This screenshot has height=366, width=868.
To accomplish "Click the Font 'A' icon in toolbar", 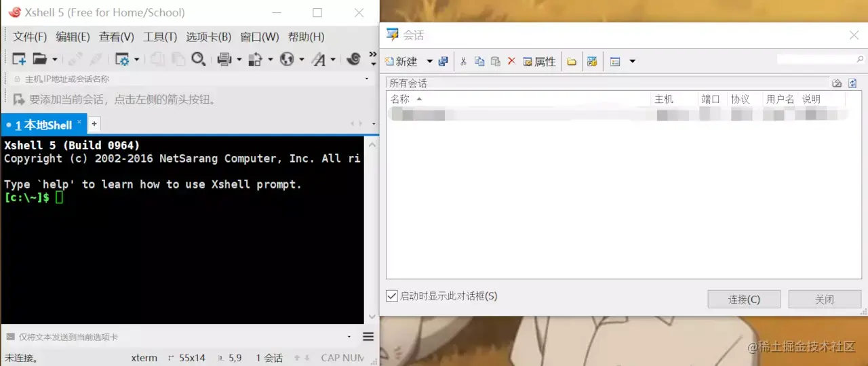I will pos(319,60).
